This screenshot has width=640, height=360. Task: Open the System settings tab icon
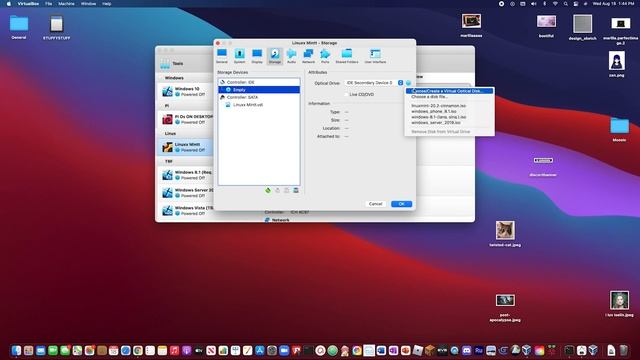240,56
